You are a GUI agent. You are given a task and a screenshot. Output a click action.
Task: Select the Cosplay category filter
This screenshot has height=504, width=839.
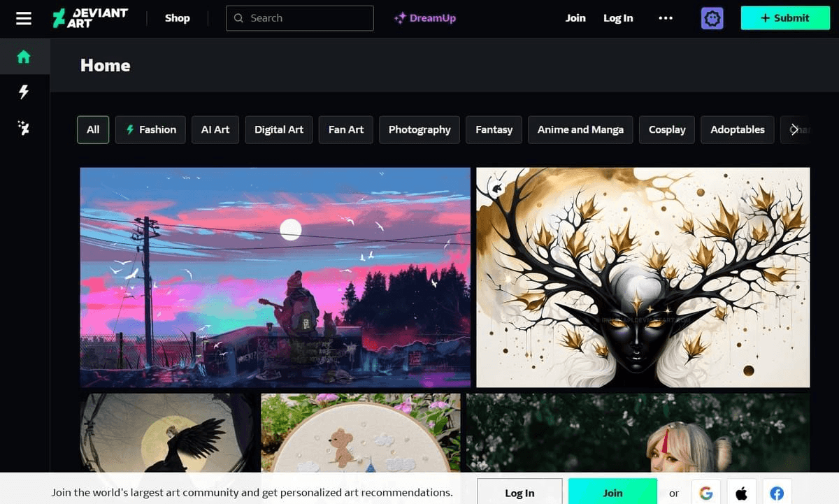pos(667,129)
